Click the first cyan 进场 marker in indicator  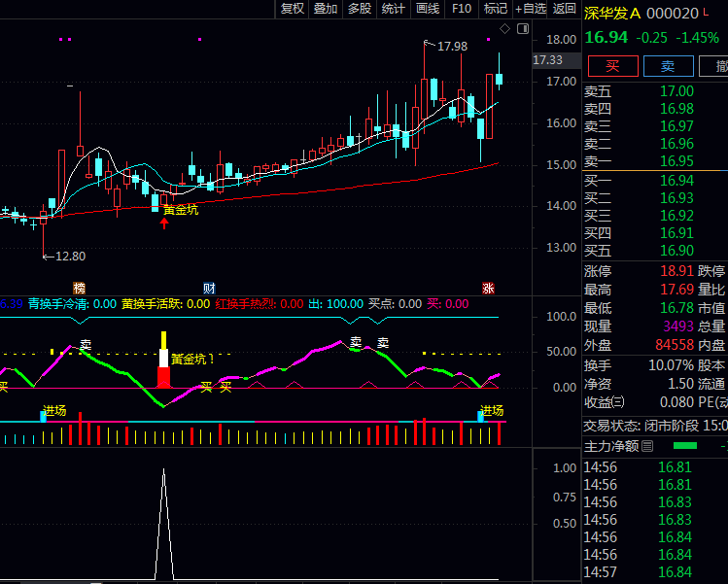point(44,415)
